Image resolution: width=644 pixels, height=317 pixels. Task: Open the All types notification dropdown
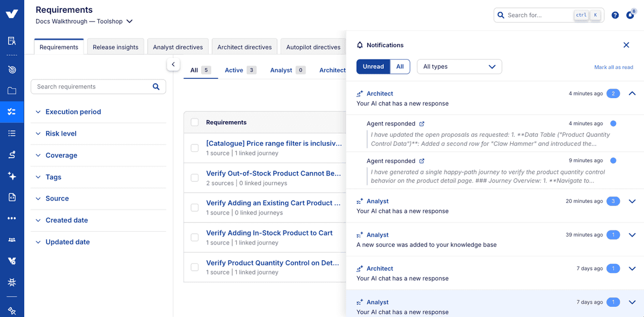[x=459, y=67]
